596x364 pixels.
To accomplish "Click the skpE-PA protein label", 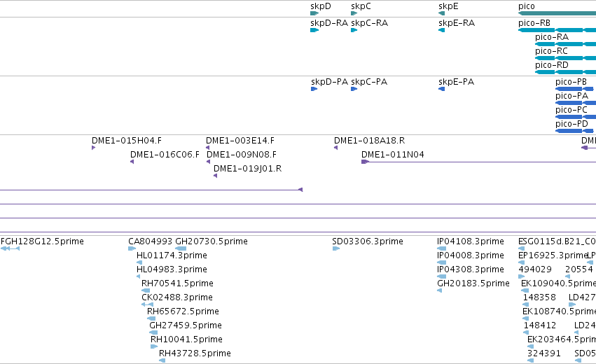I will click(456, 82).
